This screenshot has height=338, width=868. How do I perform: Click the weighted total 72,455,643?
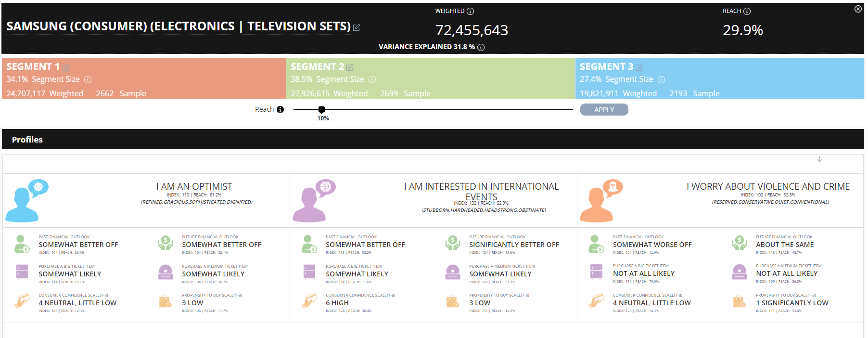[472, 30]
